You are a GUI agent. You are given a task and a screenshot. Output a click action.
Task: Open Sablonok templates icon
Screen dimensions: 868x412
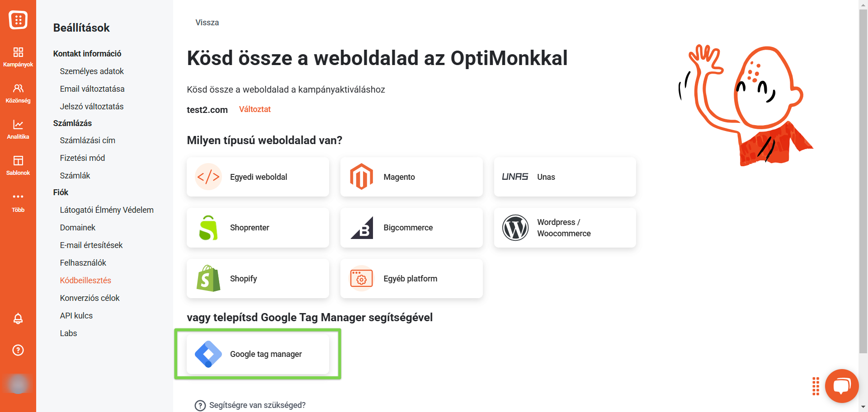coord(18,165)
